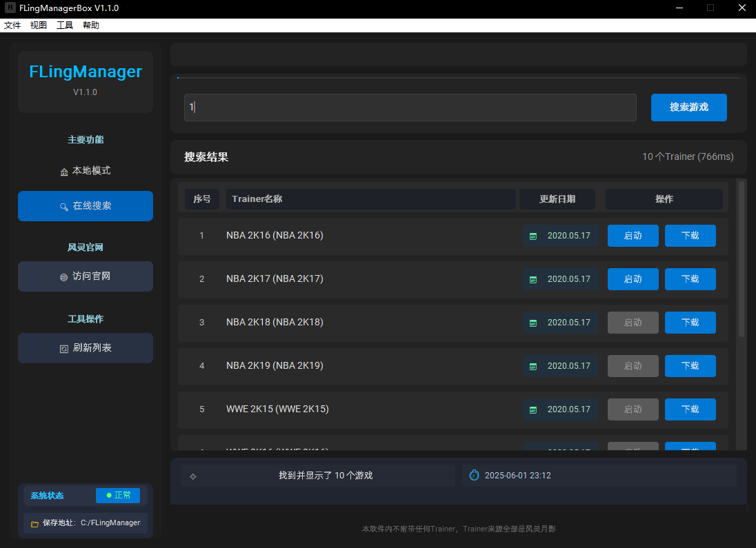
Task: Click the folder icon beside 保存地址
Action: 34,524
